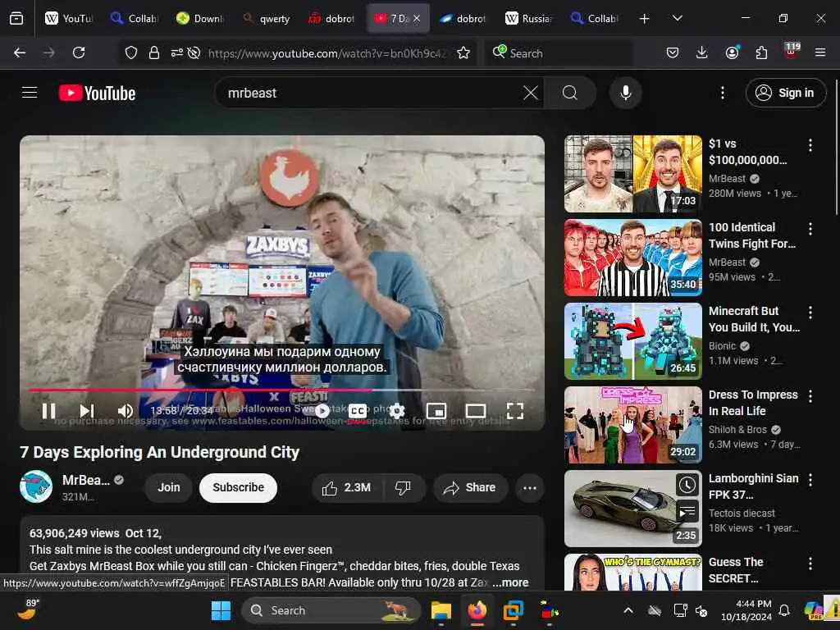Viewport: 840px width, 630px height.
Task: Toggle closed captions CC button
Action: (358, 411)
